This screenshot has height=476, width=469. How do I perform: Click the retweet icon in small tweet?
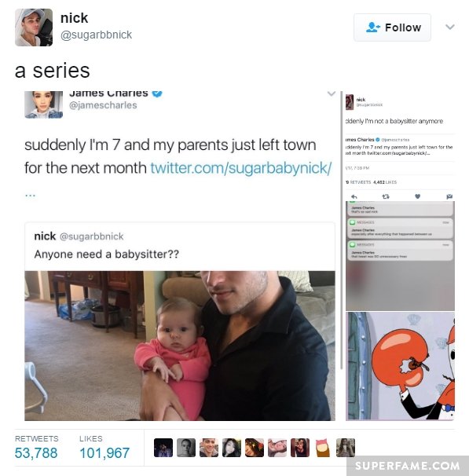(386, 196)
